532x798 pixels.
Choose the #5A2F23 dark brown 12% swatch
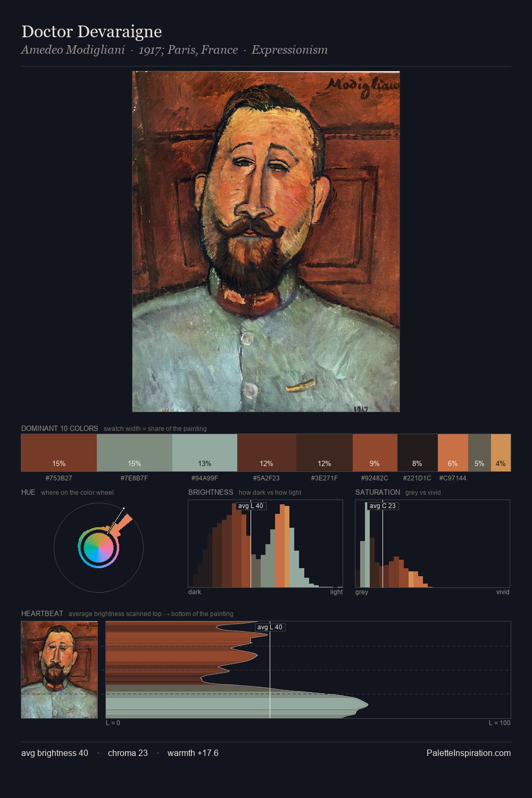(267, 453)
